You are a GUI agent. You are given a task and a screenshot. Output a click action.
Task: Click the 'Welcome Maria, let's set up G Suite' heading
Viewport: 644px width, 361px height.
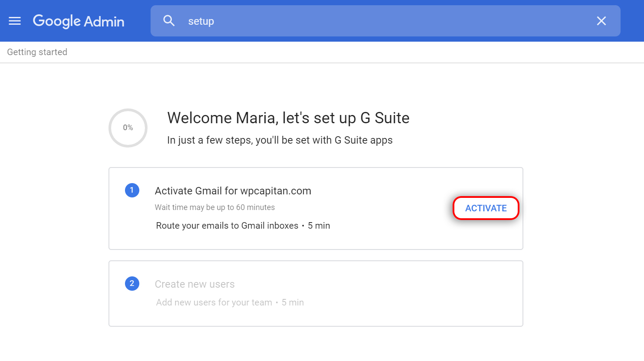pos(289,118)
